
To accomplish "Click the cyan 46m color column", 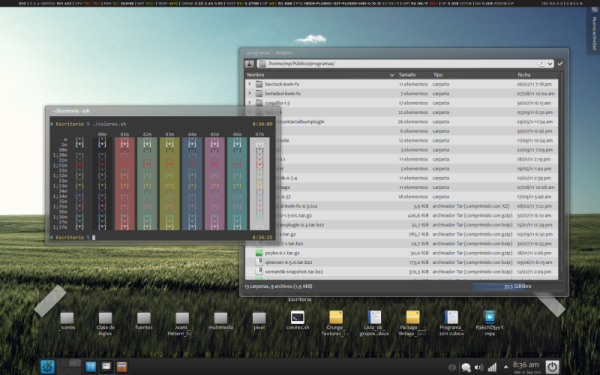I will tap(237, 184).
